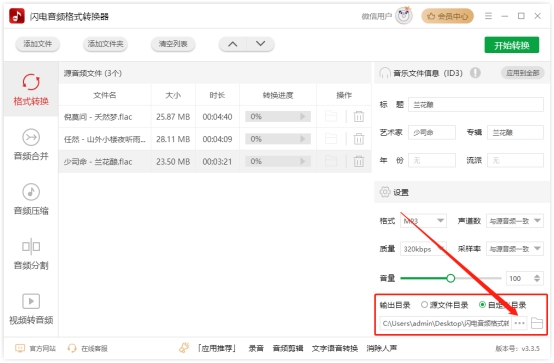Open folder for 倪莫问 - 天然梦.flac row
Screen dimensions: 554x363
point(331,116)
